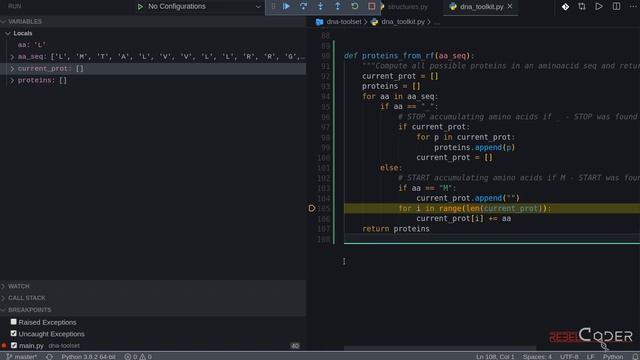Image resolution: width=640 pixels, height=360 pixels.
Task: Disable the Uncaught Exceptions breakpoint
Action: tap(13, 333)
